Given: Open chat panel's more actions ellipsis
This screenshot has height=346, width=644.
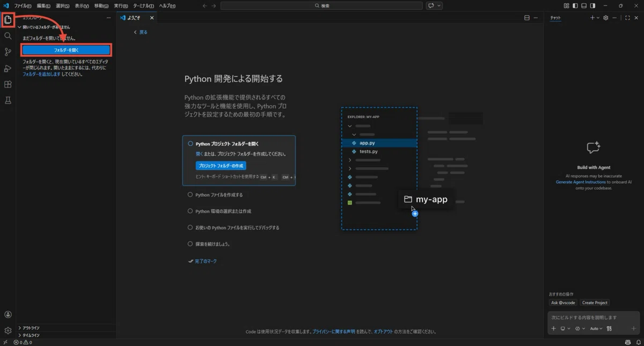Looking at the screenshot, I should 615,18.
